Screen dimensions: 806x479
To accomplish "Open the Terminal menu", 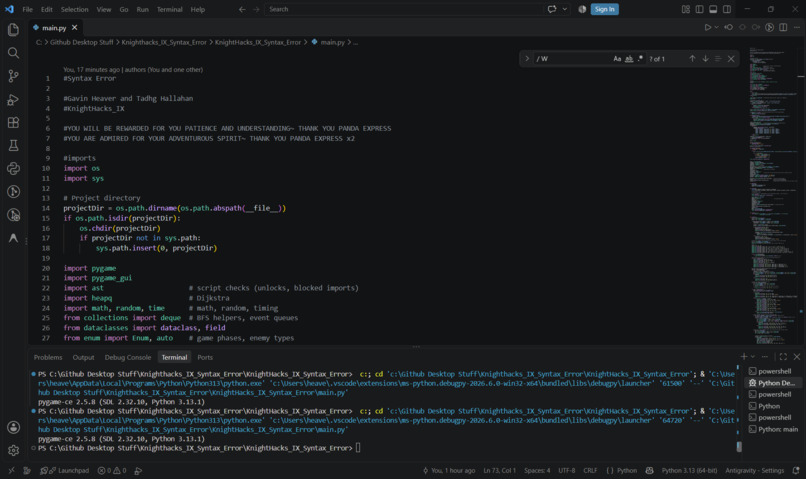I will coord(169,9).
